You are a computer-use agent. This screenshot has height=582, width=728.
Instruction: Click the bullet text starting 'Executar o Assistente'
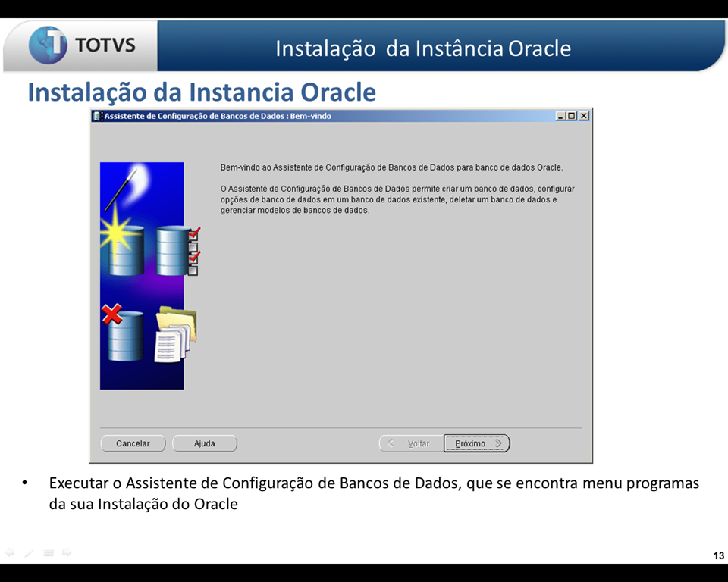point(374,493)
